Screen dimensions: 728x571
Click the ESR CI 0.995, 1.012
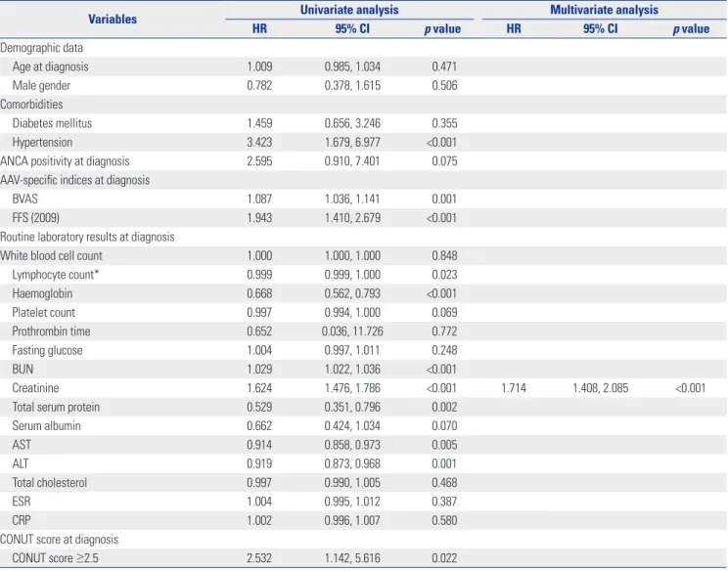(352, 502)
